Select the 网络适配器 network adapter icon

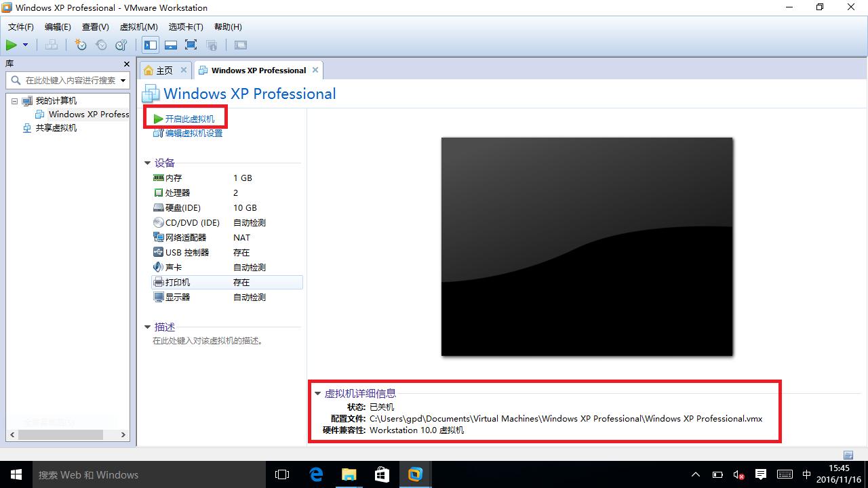click(157, 237)
